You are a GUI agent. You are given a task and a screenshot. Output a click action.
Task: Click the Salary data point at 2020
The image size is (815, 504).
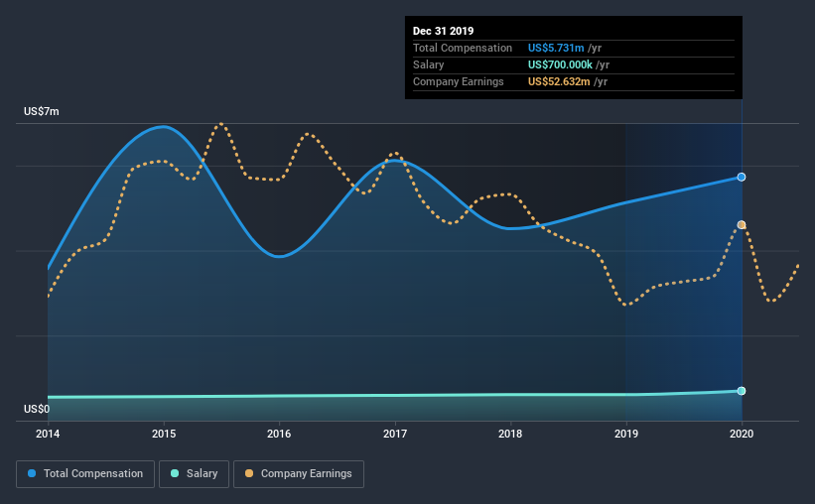tap(742, 391)
